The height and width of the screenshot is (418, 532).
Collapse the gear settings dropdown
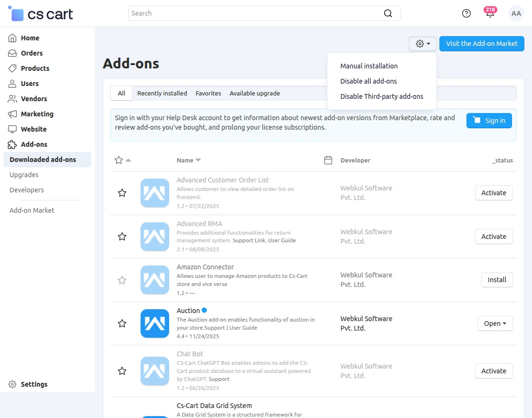423,44
